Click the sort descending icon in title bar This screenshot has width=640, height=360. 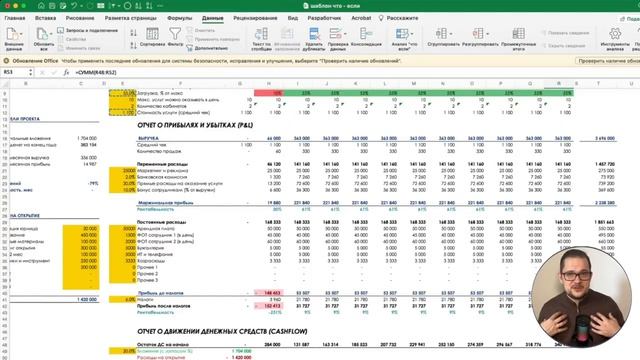coord(149,6)
